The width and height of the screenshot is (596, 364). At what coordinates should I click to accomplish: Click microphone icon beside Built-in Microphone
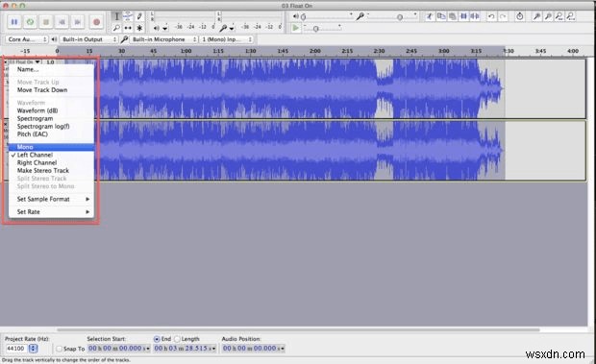click(x=124, y=39)
